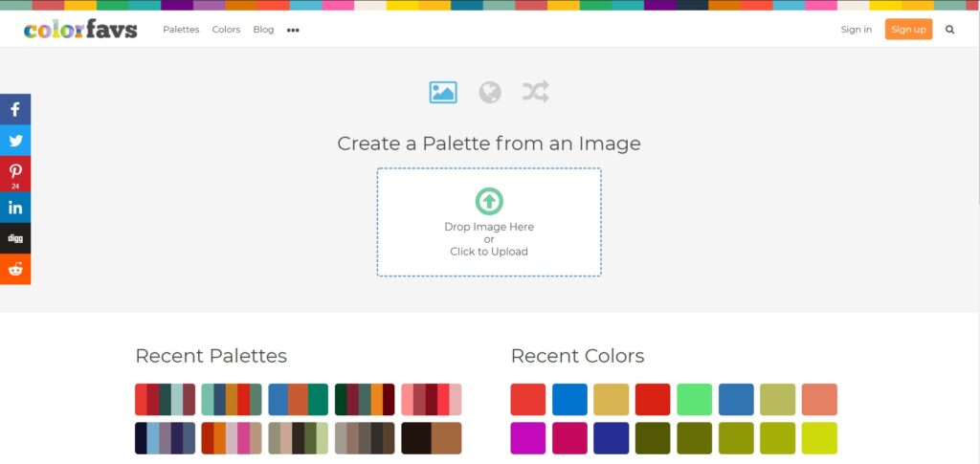Select the salmon orange color swatch
This screenshot has width=980, height=464.
click(819, 400)
